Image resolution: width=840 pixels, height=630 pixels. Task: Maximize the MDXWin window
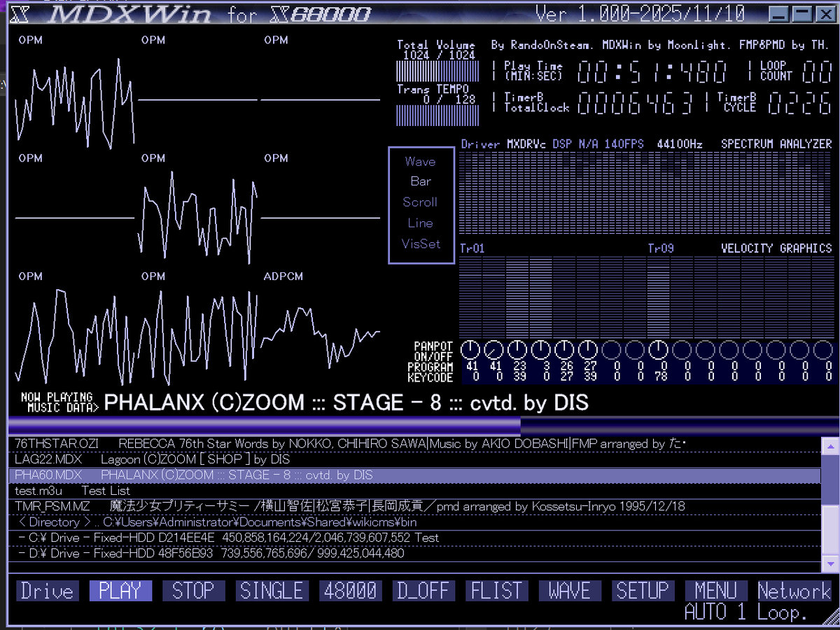point(801,13)
